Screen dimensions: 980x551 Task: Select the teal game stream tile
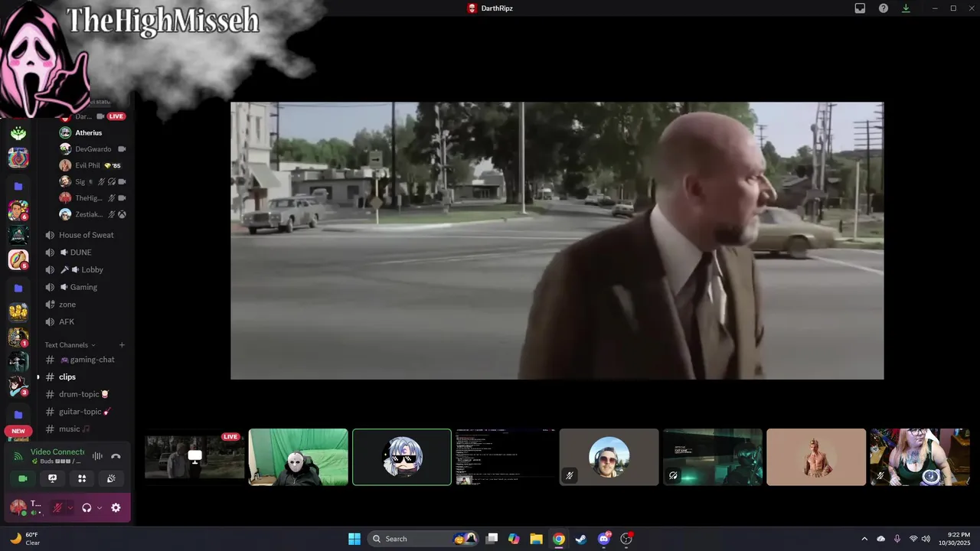tap(713, 457)
